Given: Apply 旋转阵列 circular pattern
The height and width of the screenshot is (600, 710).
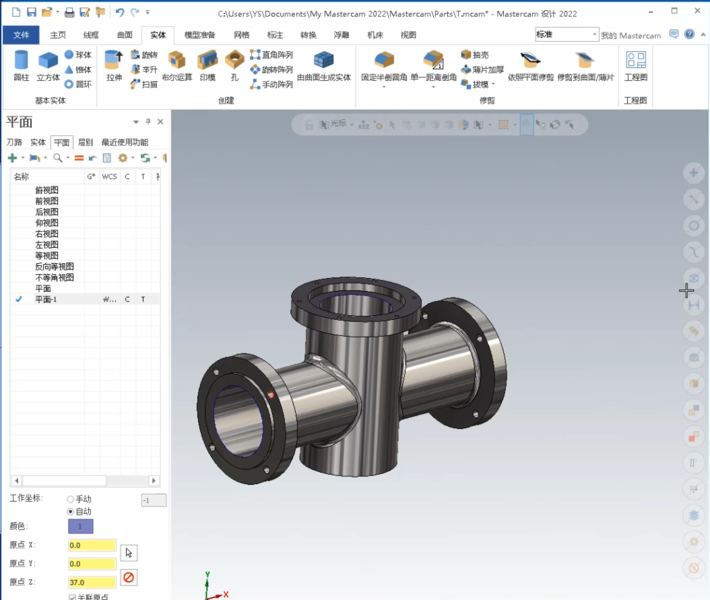Looking at the screenshot, I should pyautogui.click(x=271, y=69).
